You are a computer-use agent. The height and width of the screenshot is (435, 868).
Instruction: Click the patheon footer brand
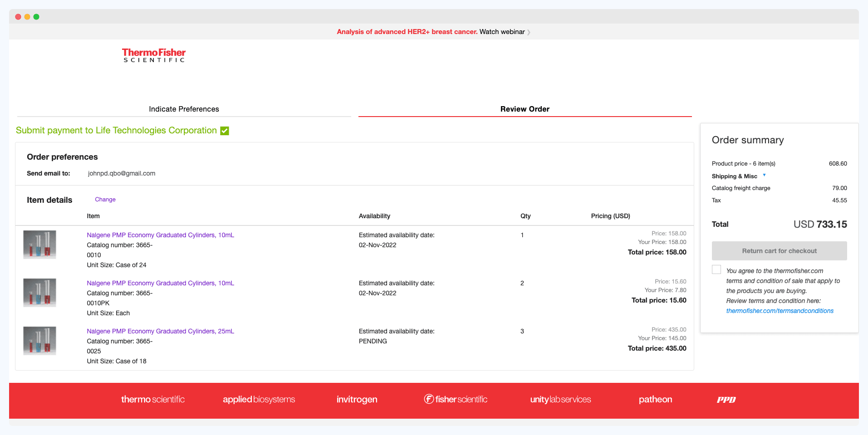pyautogui.click(x=655, y=399)
